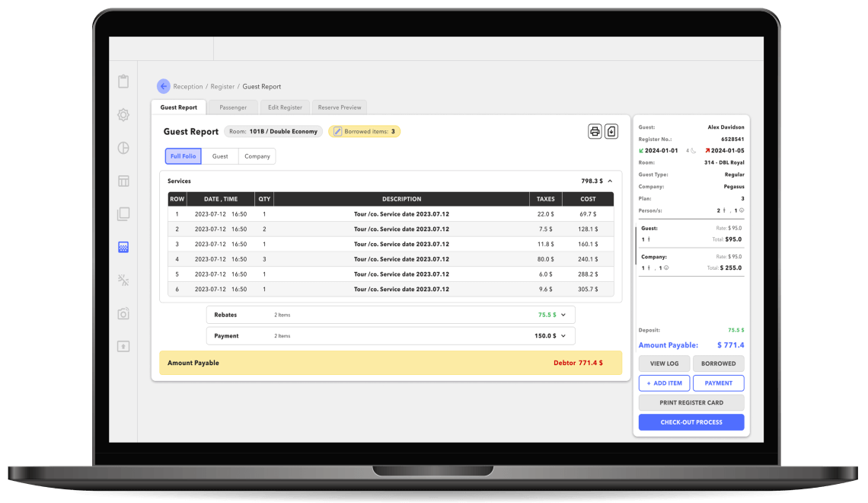Click the document download icon beside printer
The width and height of the screenshot is (868, 503).
click(611, 131)
